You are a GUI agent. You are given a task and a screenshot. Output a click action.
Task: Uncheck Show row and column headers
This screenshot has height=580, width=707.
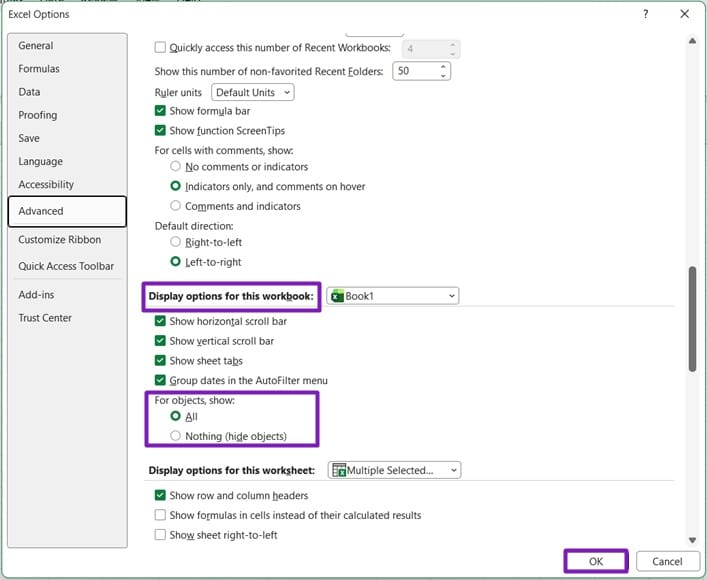click(160, 495)
